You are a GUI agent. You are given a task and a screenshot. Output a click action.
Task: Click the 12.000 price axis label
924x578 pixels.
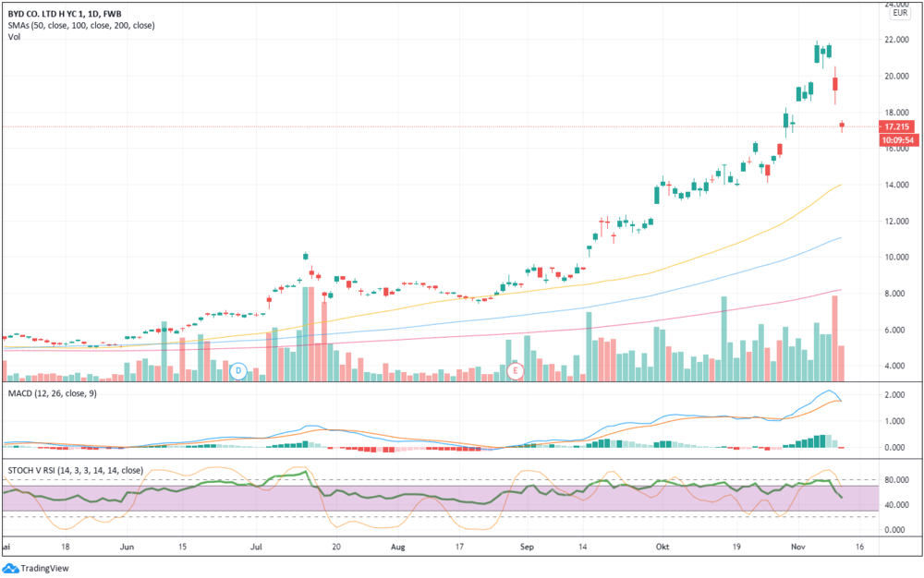(896, 222)
